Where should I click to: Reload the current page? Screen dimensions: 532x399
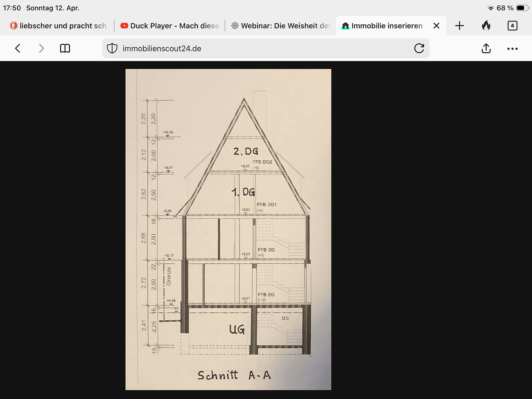[x=419, y=48]
